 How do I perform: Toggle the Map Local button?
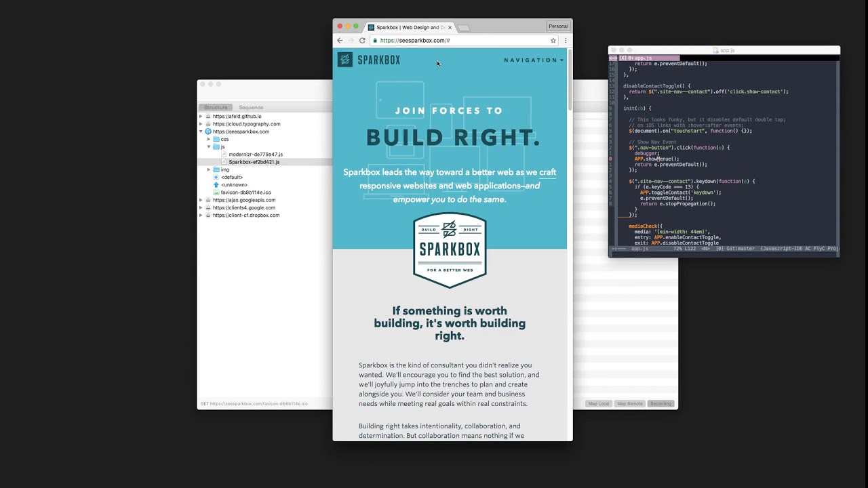pyautogui.click(x=598, y=404)
